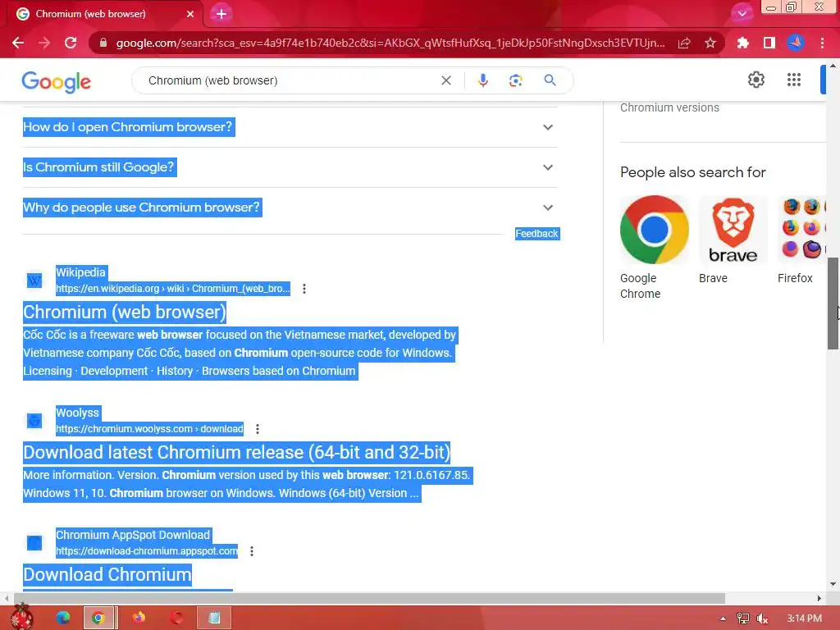
Task: Select Brave browser thumbnail
Action: 733,230
